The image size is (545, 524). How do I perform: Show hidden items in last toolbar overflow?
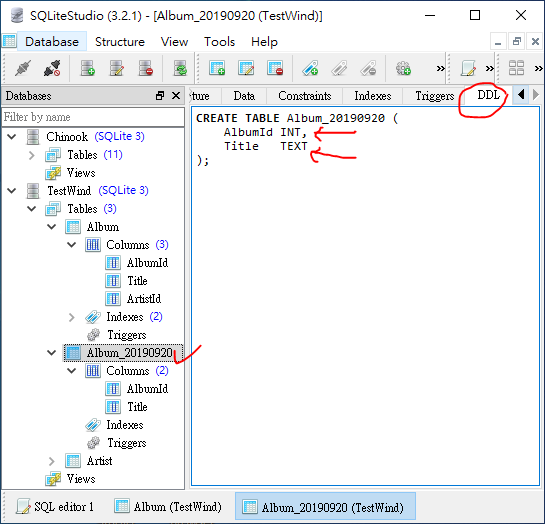point(538,68)
